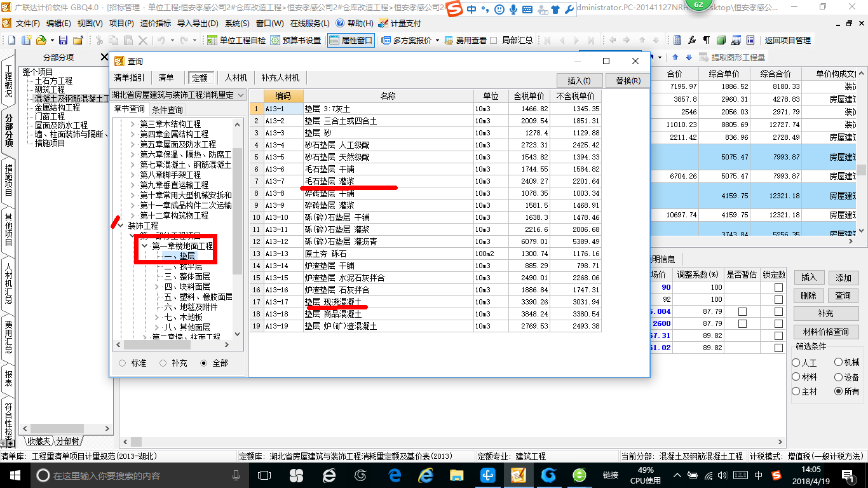Select the 机械 filter radio button
This screenshot has width=868, height=488.
coord(839,362)
